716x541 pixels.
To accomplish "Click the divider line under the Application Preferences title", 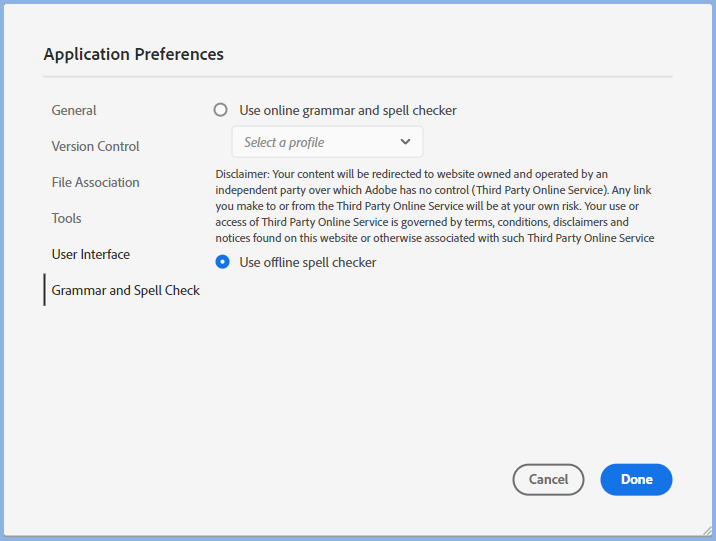I will pos(357,76).
